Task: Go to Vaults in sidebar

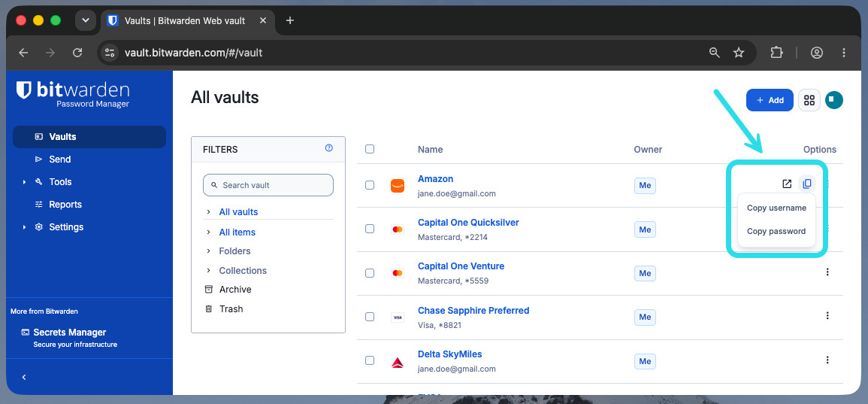Action: 89,137
